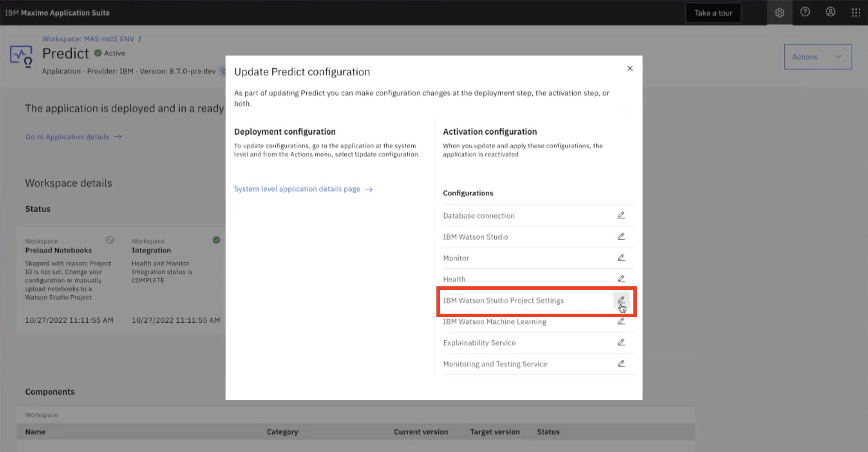Image resolution: width=868 pixels, height=452 pixels.
Task: Click the Deployment configuration heading
Action: [x=285, y=131]
